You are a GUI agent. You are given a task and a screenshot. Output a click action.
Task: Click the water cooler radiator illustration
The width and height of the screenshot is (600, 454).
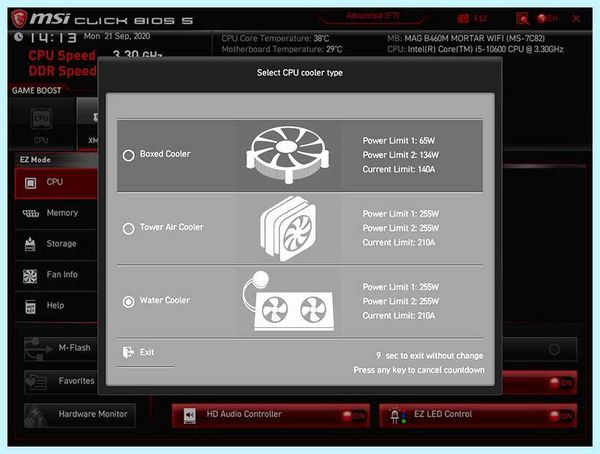click(x=288, y=301)
